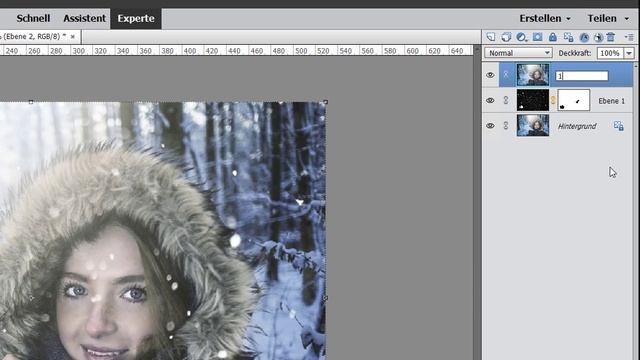This screenshot has width=640, height=360.
Task: Select the Ebene 2 document tab
Action: pyautogui.click(x=35, y=36)
